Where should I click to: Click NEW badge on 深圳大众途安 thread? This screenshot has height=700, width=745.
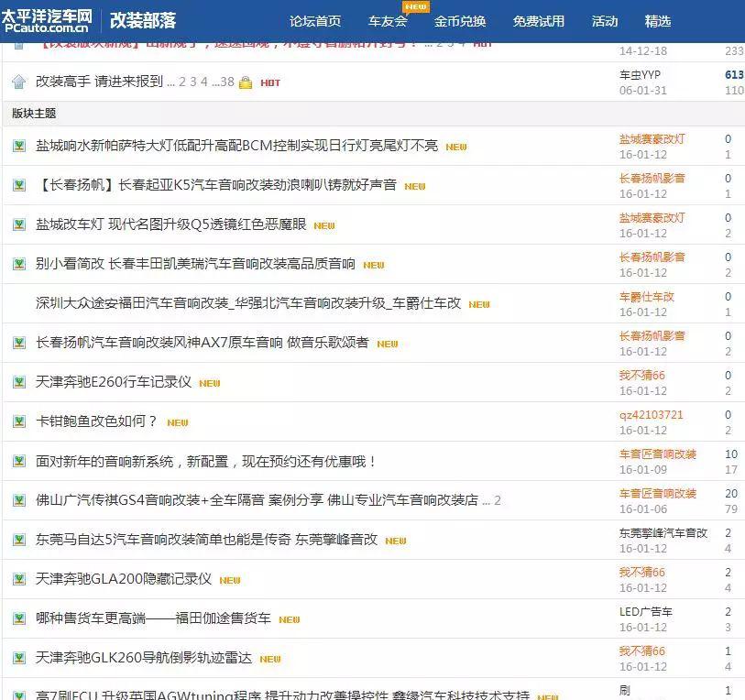click(x=479, y=304)
